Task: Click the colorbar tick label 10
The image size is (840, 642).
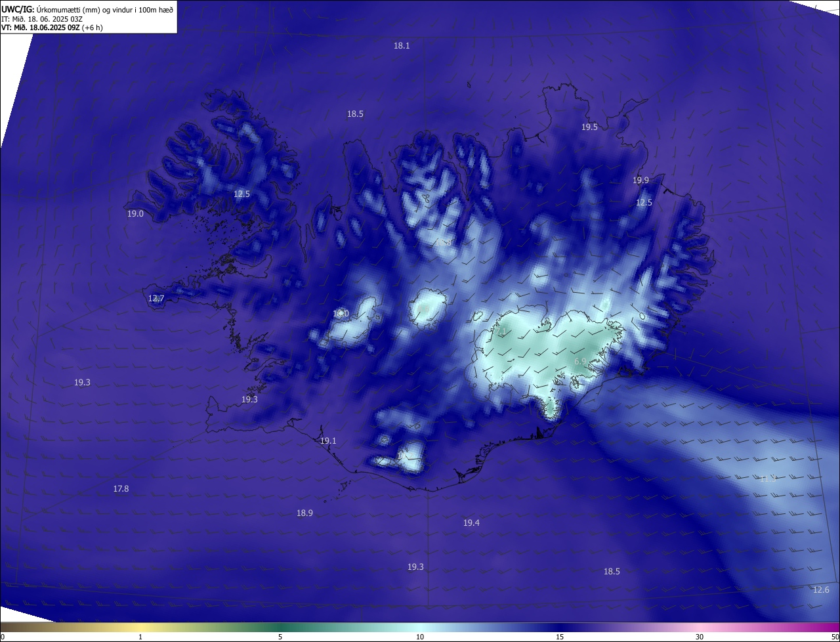Action: [420, 637]
